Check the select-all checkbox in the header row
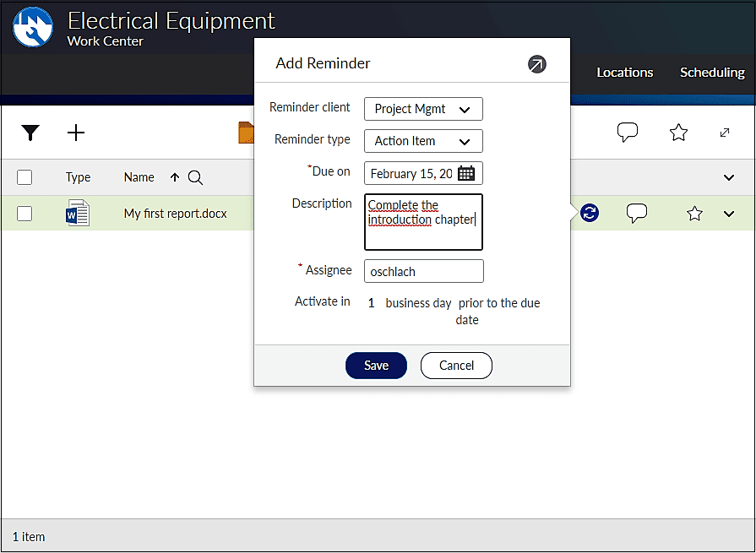 [24, 177]
